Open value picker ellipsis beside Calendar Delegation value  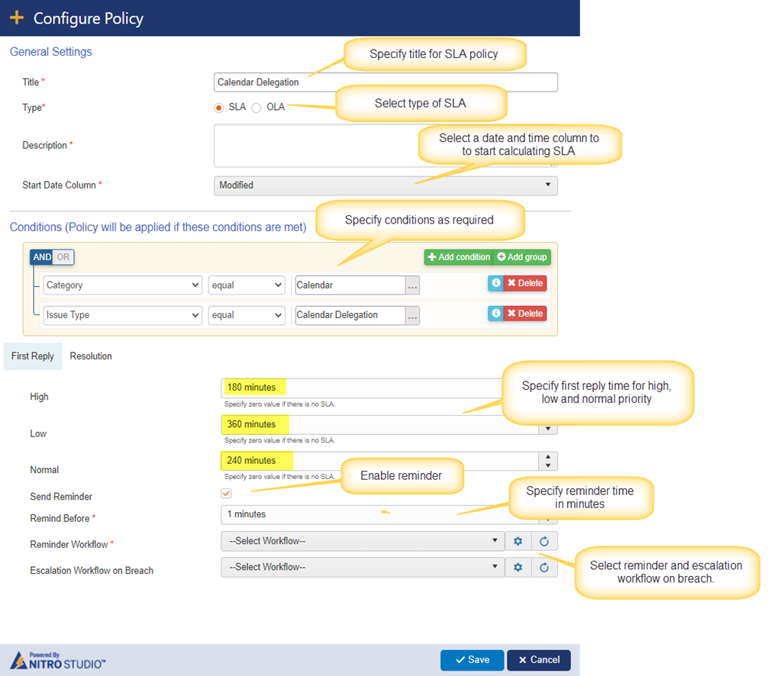click(x=412, y=315)
